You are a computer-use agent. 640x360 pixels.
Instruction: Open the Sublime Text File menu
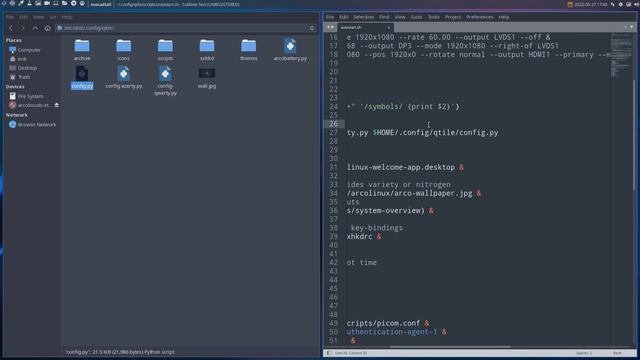(x=330, y=17)
